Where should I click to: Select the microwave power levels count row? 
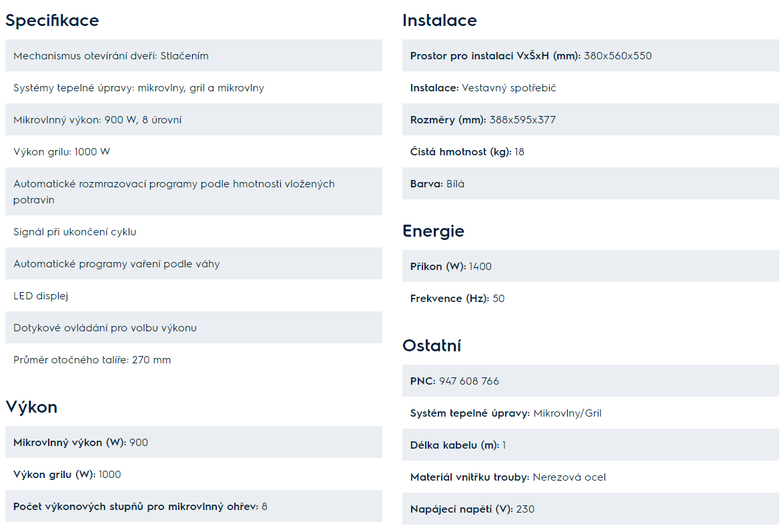coord(194,506)
